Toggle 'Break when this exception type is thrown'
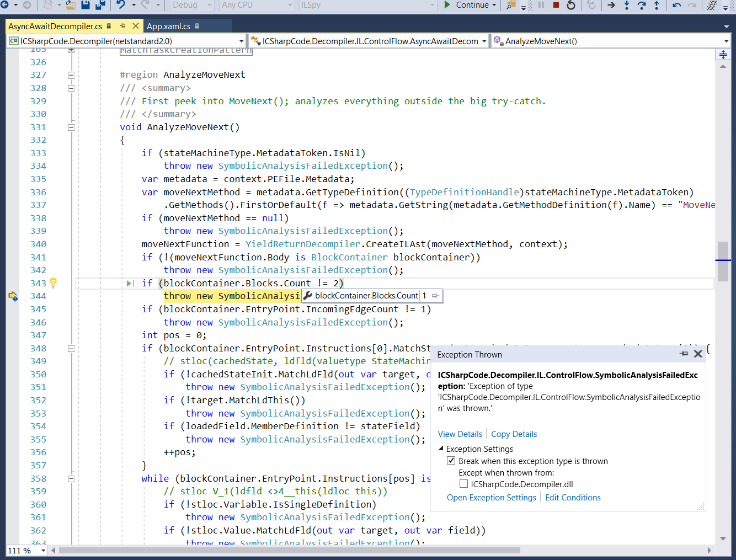This screenshot has height=560, width=736. pos(451,461)
